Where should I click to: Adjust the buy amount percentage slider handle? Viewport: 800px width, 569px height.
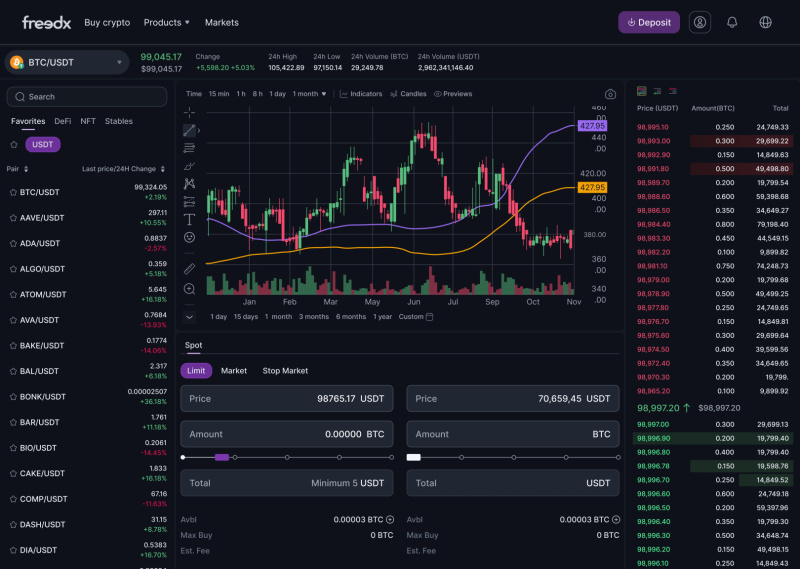tap(222, 457)
